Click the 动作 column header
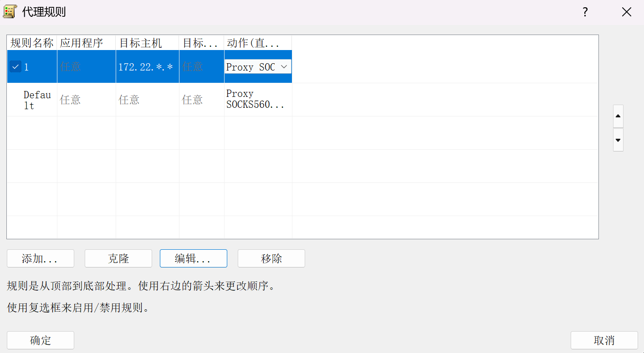644x353 pixels. (x=258, y=43)
